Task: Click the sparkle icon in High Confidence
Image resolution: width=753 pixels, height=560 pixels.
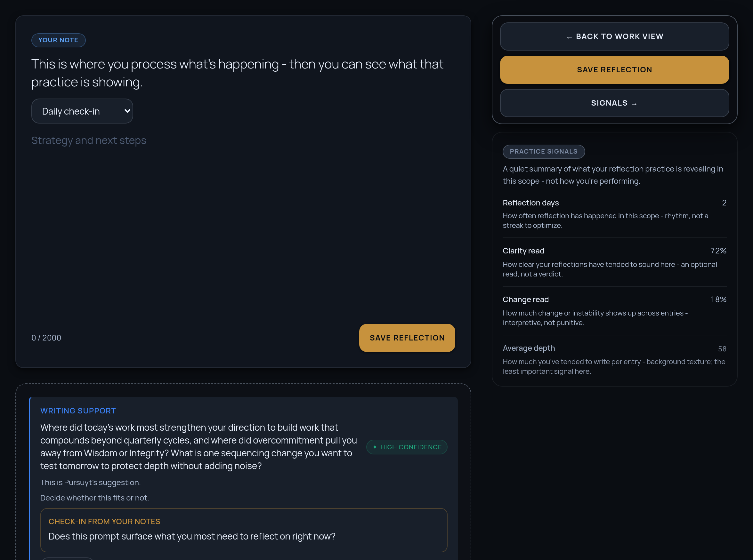Action: 375,447
